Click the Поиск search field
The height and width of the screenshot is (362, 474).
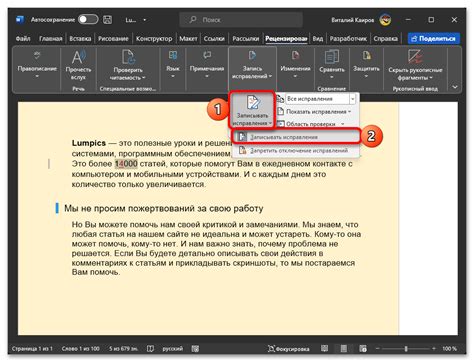tap(241, 20)
